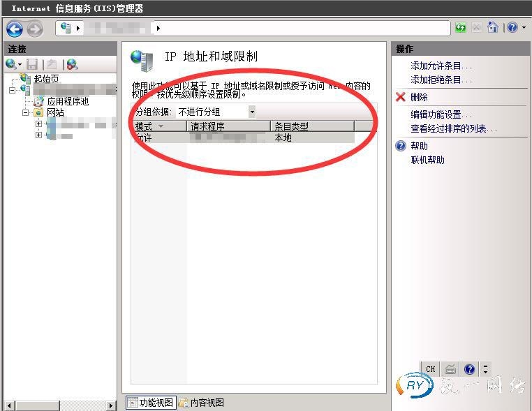Open the toolbar help question-mark icon
Screen dimensions: 532x411
point(512,28)
